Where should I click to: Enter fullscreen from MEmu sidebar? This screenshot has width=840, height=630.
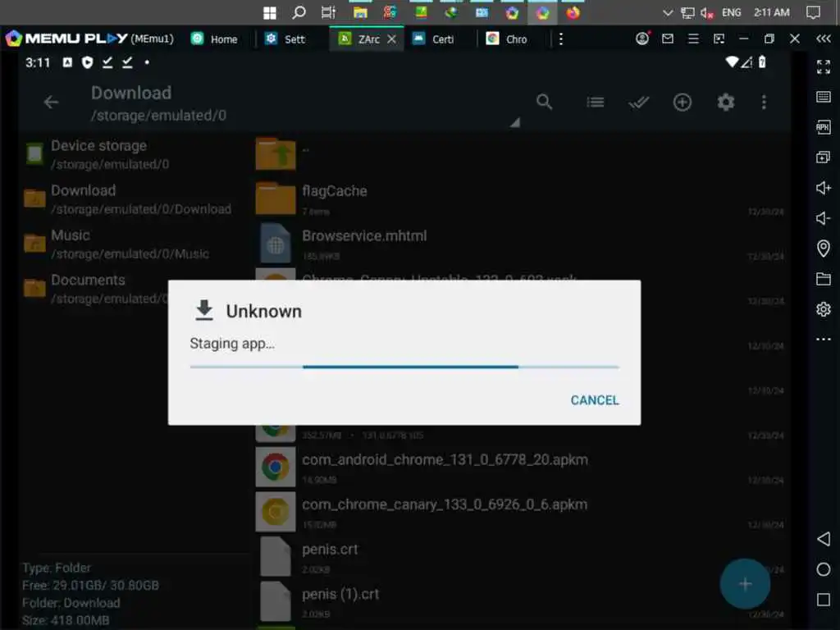[x=824, y=67]
